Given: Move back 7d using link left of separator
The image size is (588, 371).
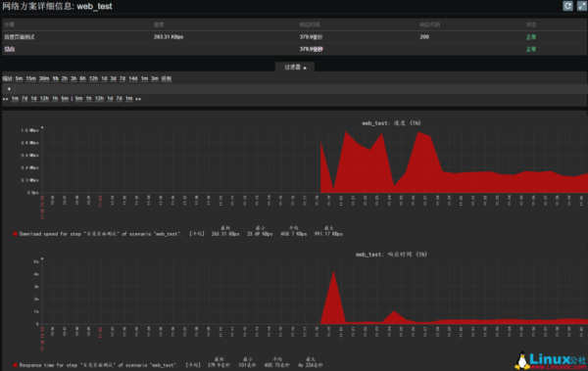Looking at the screenshot, I should (x=24, y=99).
